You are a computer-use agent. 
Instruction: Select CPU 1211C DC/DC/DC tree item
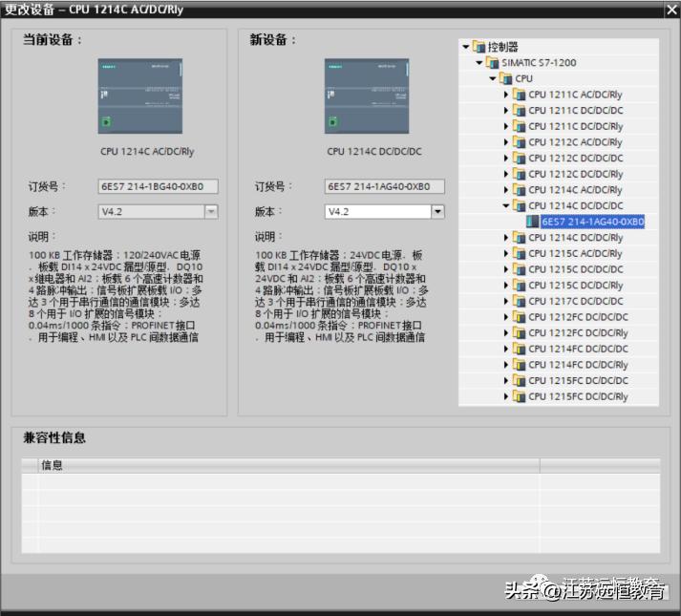pos(576,111)
